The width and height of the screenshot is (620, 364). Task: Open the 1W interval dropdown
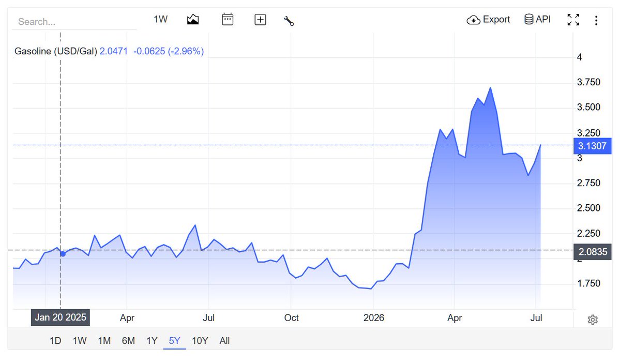pyautogui.click(x=160, y=19)
